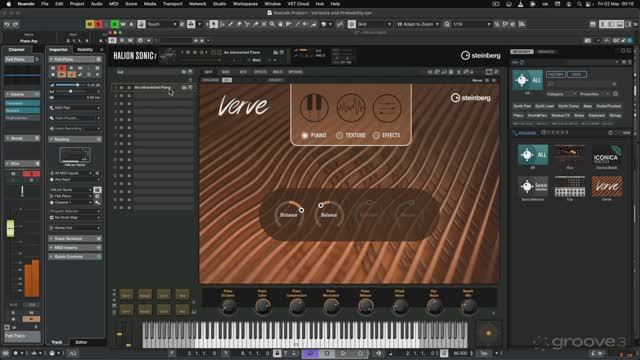640x360 pixels.
Task: Open the Adapt to Zoom dropdown
Action: click(x=418, y=24)
